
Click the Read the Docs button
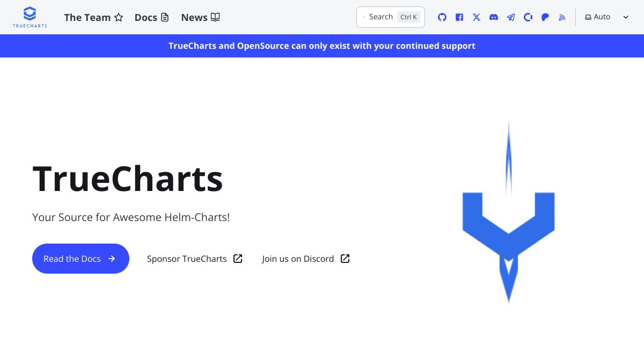(80, 259)
